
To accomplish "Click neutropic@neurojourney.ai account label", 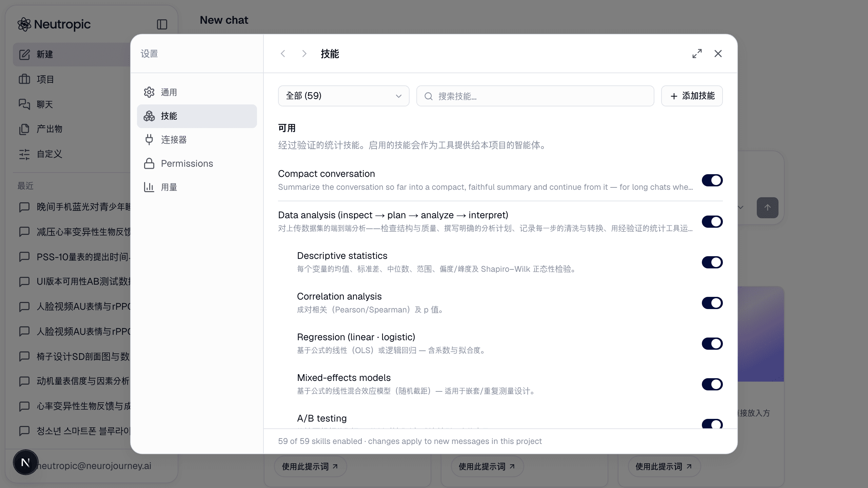I will tap(94, 466).
